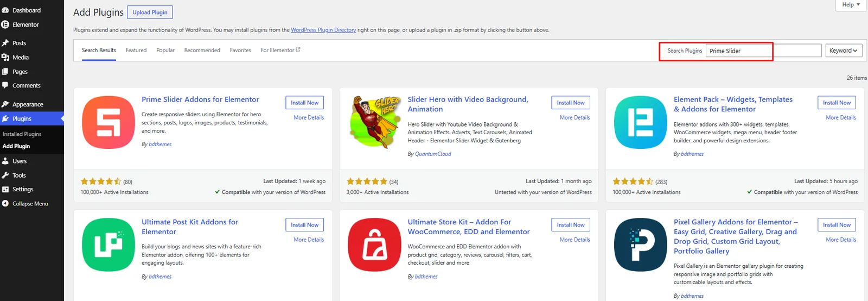
Task: Install Pixel Gallery Addons plugin
Action: pyautogui.click(x=837, y=225)
